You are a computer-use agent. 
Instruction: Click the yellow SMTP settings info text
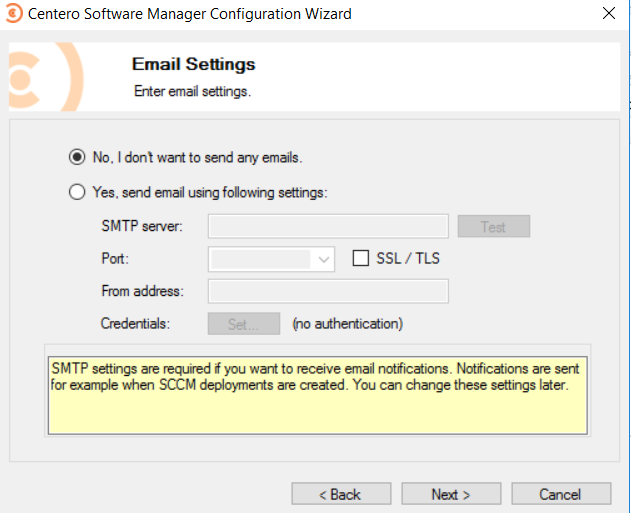tap(315, 377)
